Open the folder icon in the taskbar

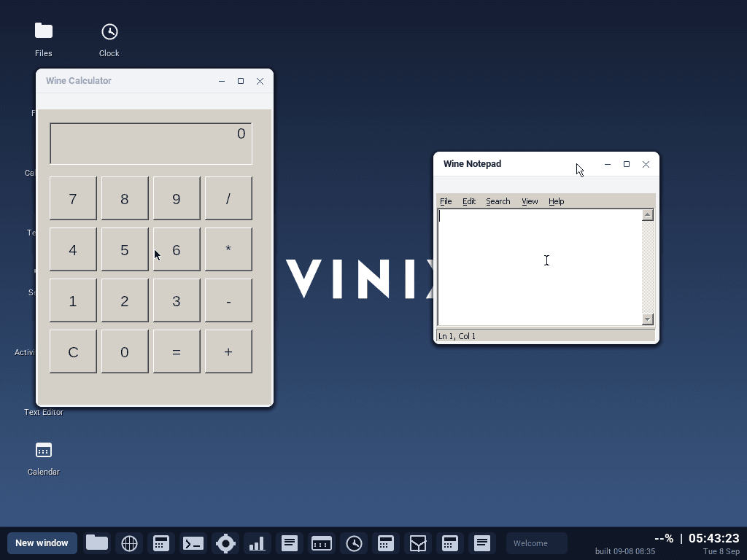pos(97,542)
